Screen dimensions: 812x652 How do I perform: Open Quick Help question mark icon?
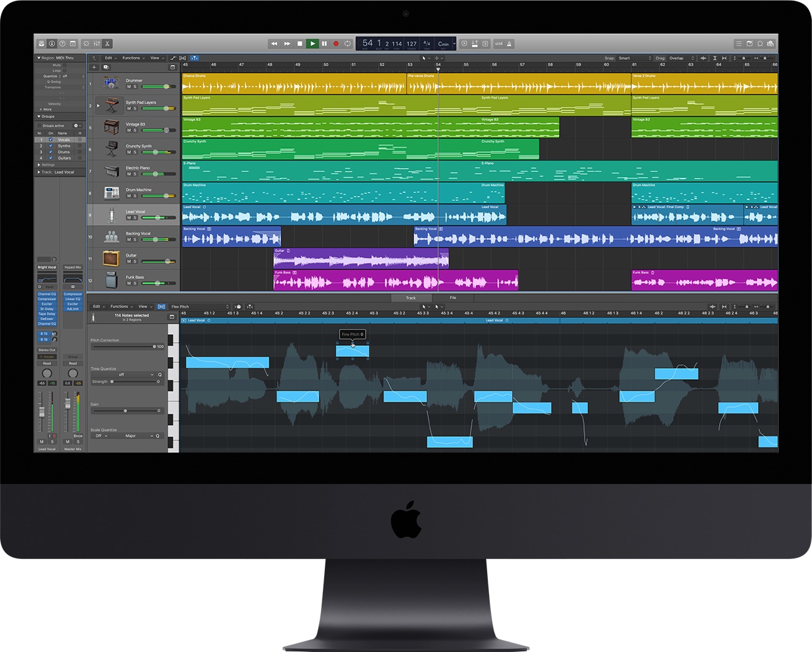62,44
